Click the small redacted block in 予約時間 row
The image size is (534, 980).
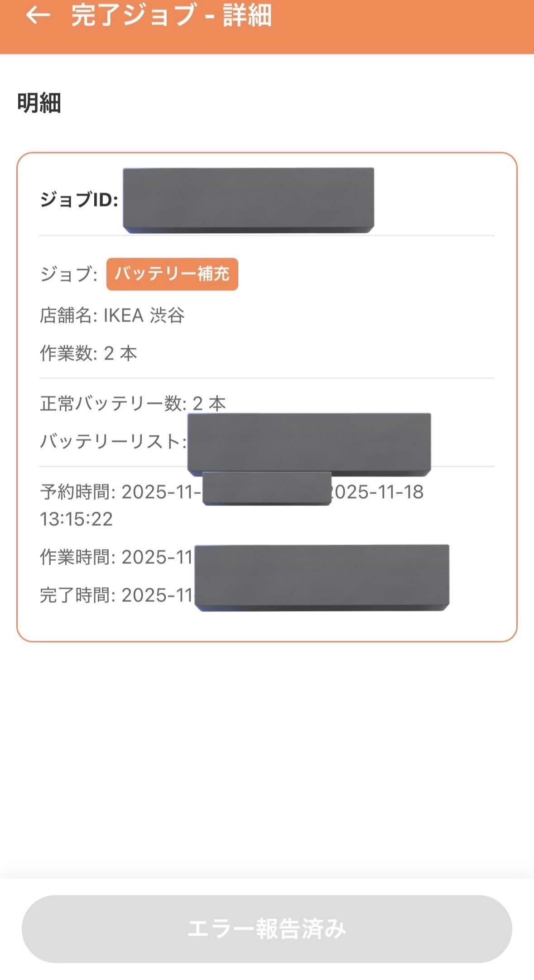coord(267,489)
